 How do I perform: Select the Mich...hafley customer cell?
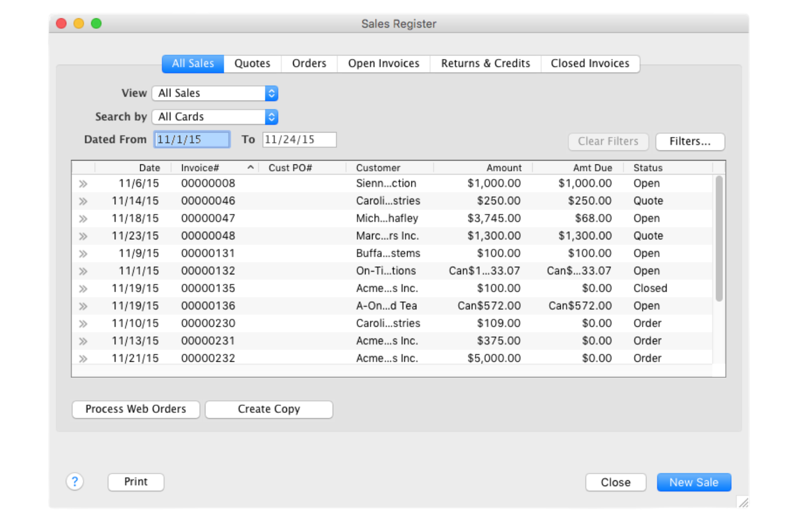tap(387, 218)
